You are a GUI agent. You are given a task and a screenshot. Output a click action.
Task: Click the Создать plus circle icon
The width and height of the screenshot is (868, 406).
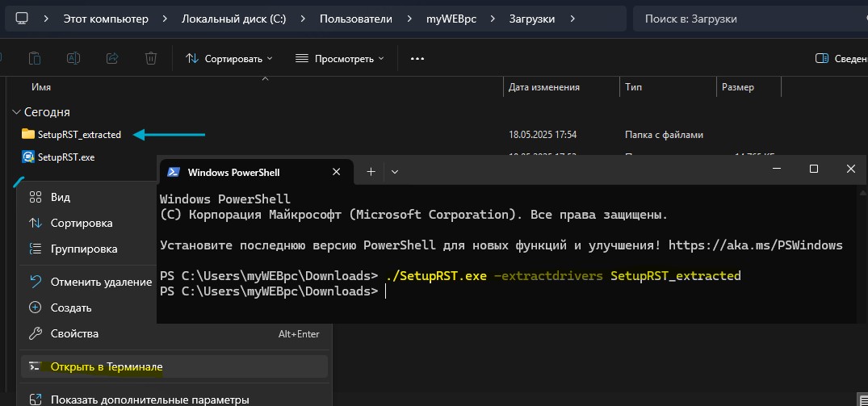pos(36,308)
